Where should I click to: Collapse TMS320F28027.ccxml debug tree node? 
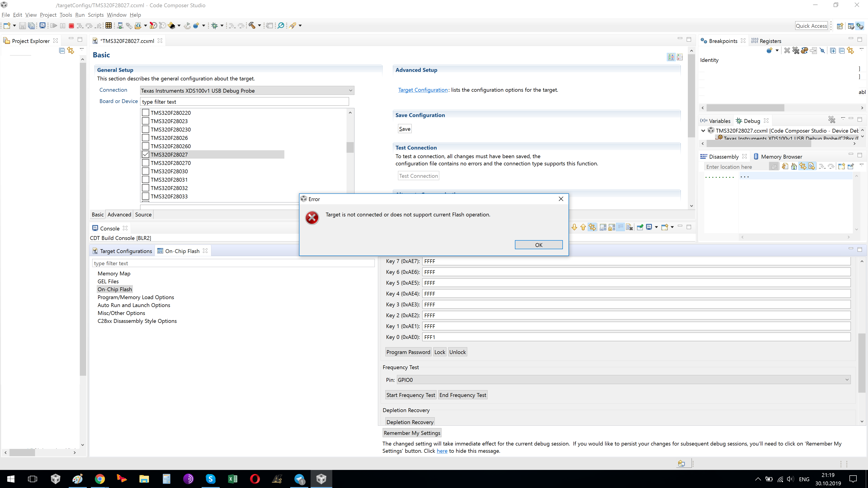[x=704, y=131]
